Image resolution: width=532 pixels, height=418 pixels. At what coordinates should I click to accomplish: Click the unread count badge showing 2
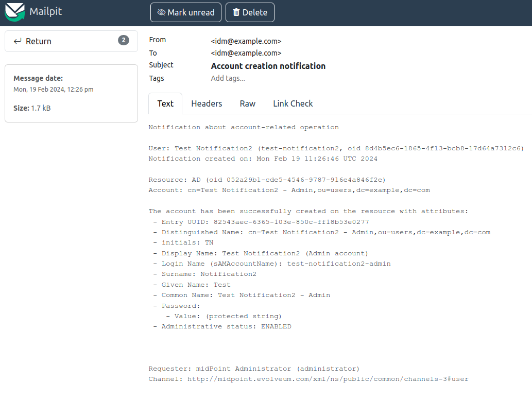point(124,40)
